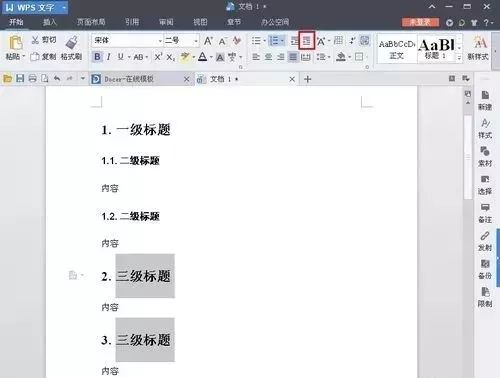The height and width of the screenshot is (378, 500).
Task: Click the highlighted increase indent icon
Action: pos(306,41)
